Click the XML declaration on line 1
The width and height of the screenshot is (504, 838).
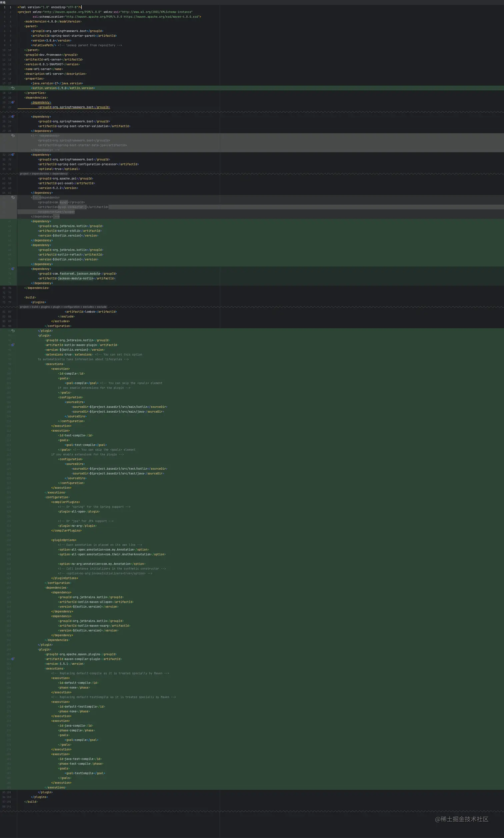click(x=50, y=7)
